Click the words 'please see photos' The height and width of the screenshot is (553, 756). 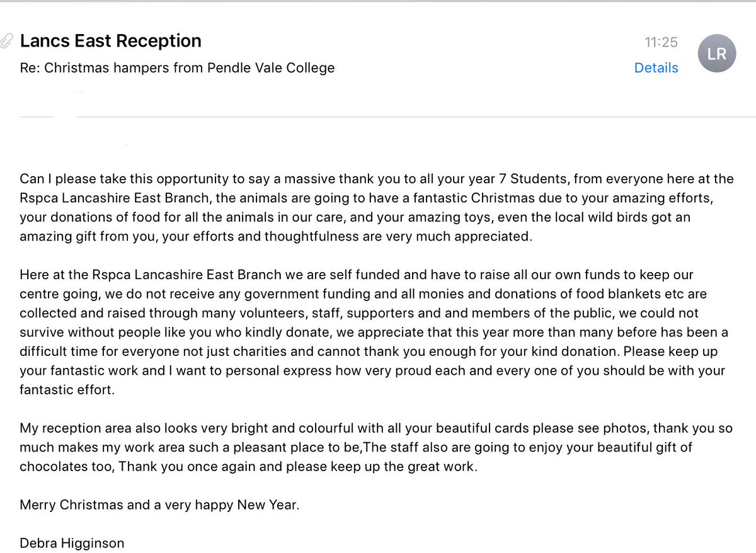pos(590,428)
